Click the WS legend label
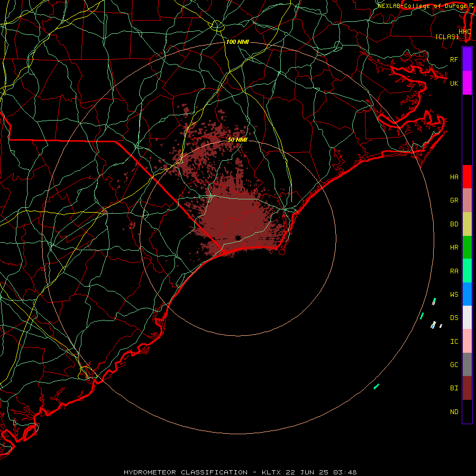This screenshot has height=476, width=476. tap(454, 294)
